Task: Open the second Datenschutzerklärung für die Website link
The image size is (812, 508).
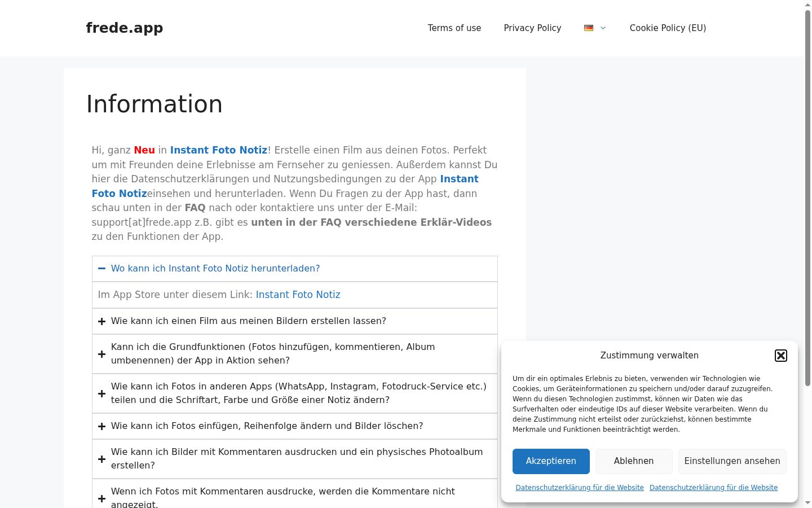Action: click(x=713, y=488)
